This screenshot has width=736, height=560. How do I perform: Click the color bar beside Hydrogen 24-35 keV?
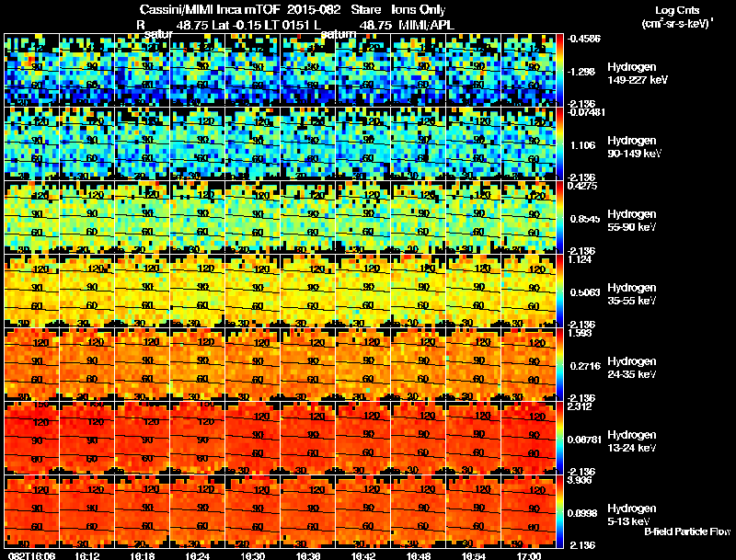point(559,364)
